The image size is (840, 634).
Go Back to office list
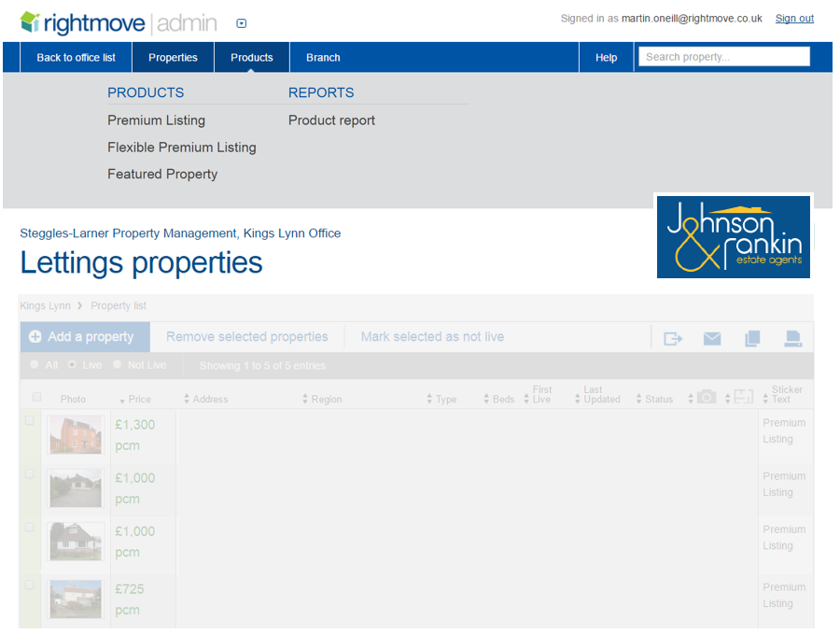click(77, 57)
